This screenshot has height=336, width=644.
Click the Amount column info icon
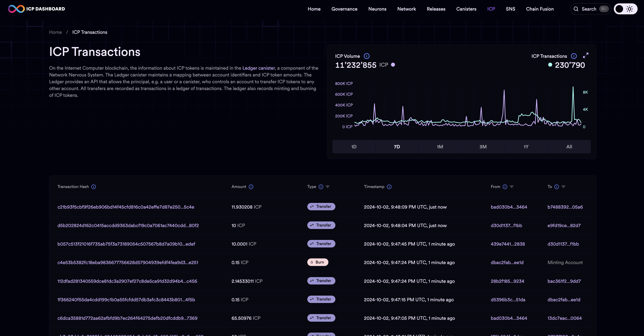251,187
